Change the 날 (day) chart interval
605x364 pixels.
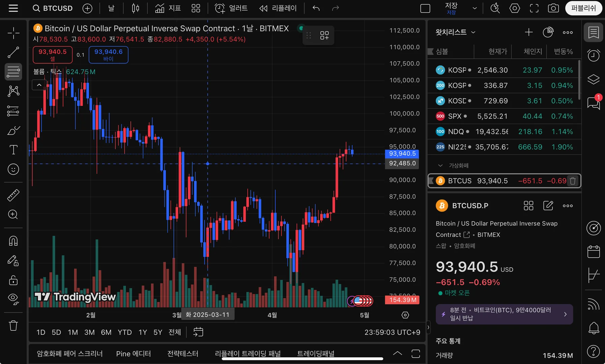click(111, 8)
